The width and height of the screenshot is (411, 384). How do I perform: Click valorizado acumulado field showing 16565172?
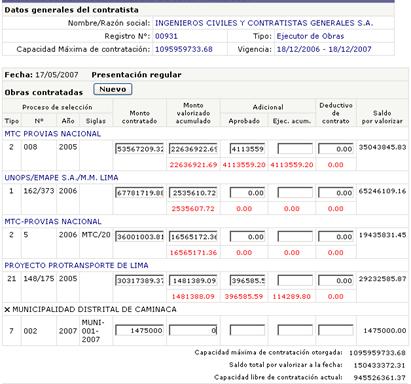[193, 237]
